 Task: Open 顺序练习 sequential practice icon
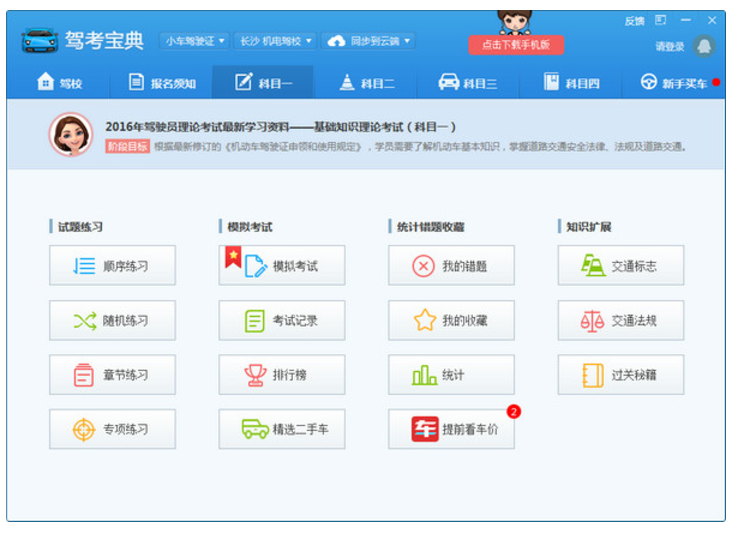[x=84, y=266]
